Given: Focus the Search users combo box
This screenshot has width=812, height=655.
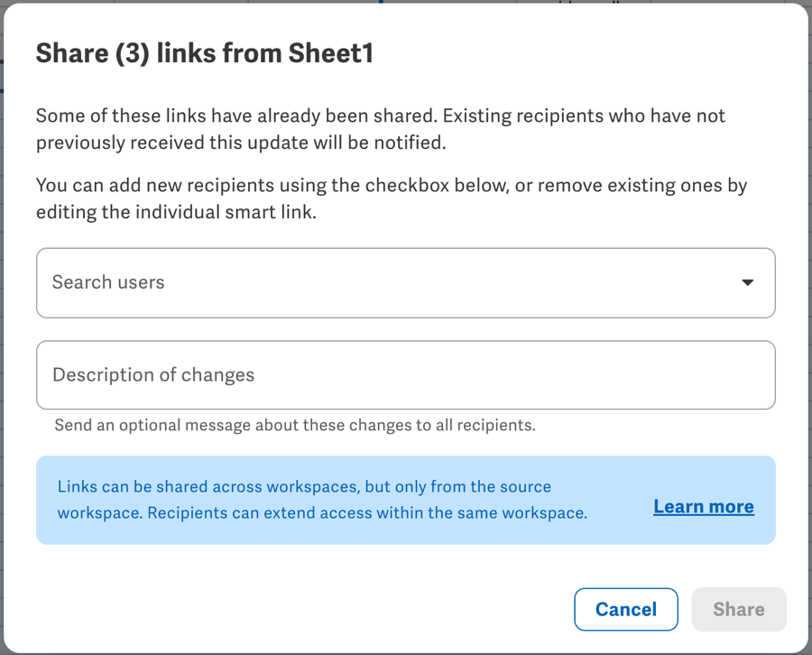Looking at the screenshot, I should (405, 282).
